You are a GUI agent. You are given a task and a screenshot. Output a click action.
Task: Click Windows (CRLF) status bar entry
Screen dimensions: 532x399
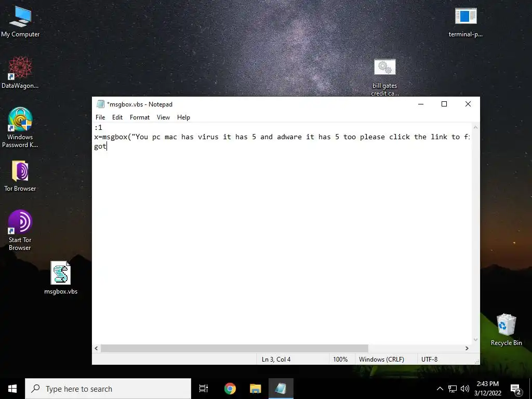click(382, 360)
